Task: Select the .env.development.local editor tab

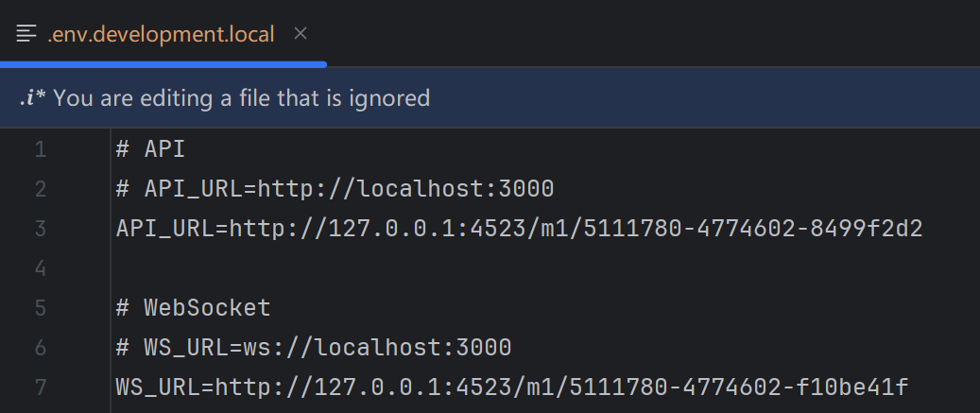Action: click(163, 34)
